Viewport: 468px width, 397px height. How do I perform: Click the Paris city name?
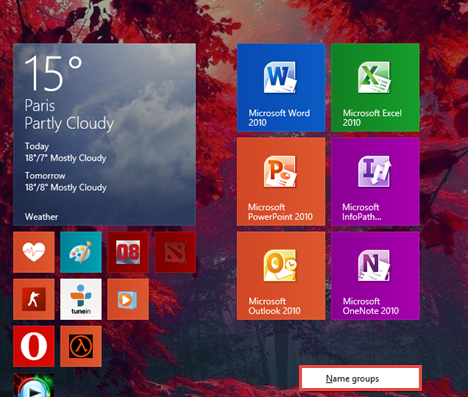tap(40, 106)
